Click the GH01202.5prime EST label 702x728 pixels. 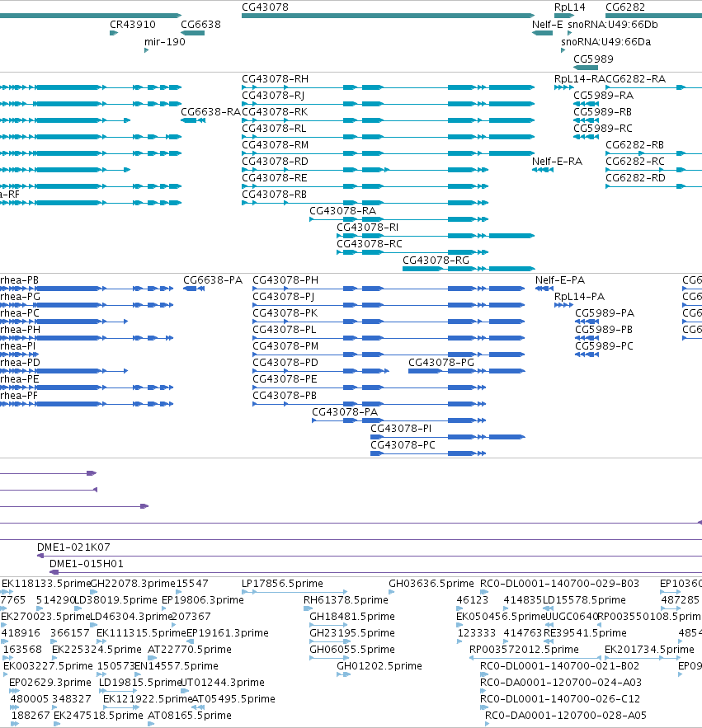379,665
